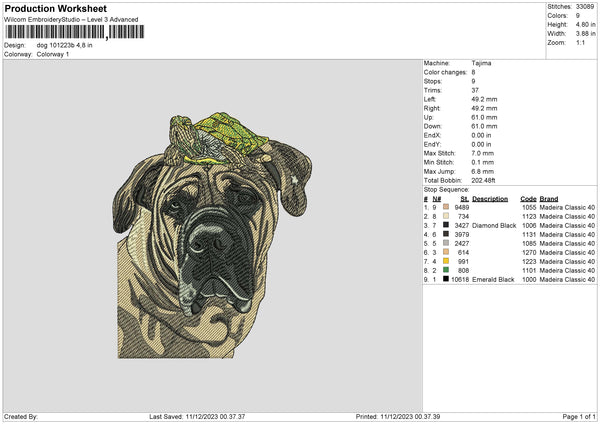Select the yellow thread swatch in stop 7
The width and height of the screenshot is (600, 424).
tap(446, 261)
